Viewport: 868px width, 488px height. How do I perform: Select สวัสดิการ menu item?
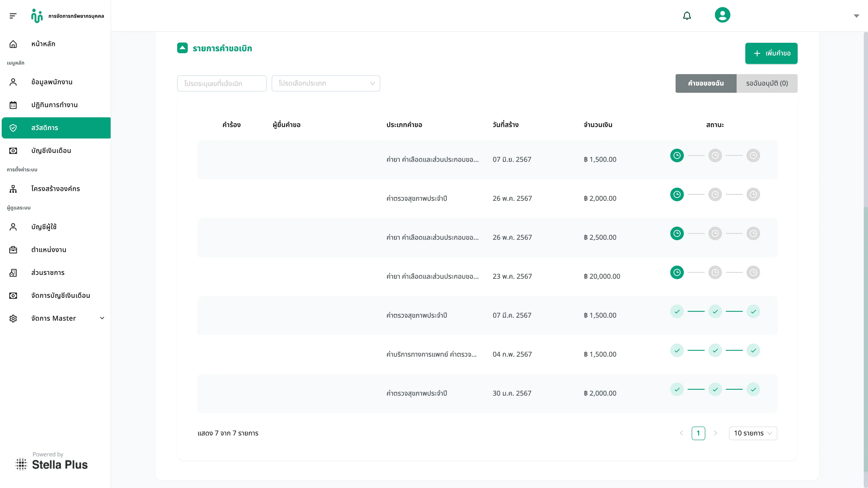click(x=56, y=128)
